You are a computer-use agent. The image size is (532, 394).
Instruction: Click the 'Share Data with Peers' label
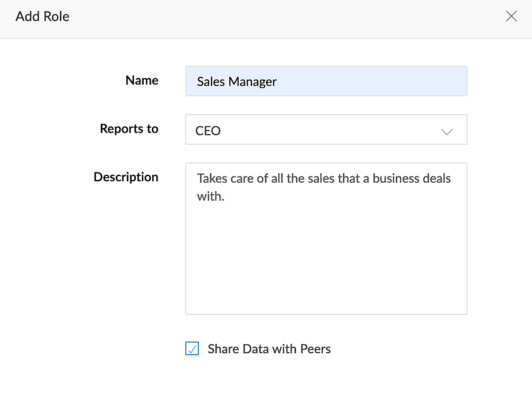(269, 349)
